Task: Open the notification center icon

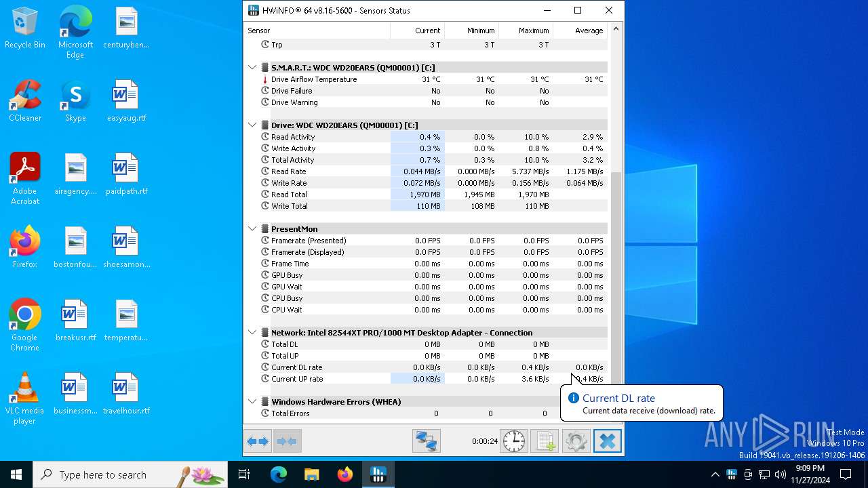Action: coord(846,474)
